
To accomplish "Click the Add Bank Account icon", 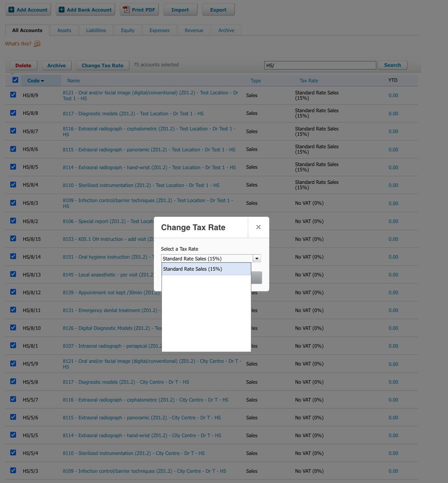I will coord(62,9).
